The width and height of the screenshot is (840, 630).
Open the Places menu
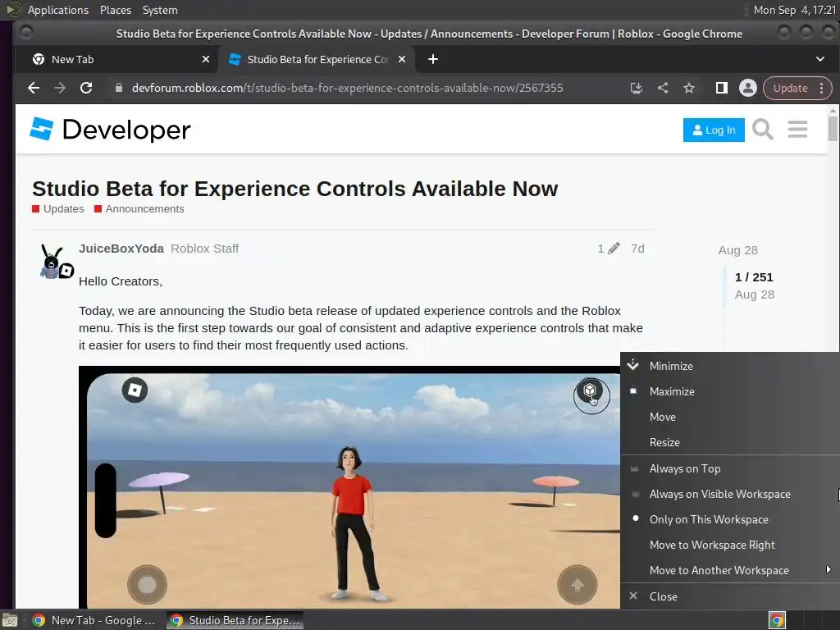click(x=116, y=10)
